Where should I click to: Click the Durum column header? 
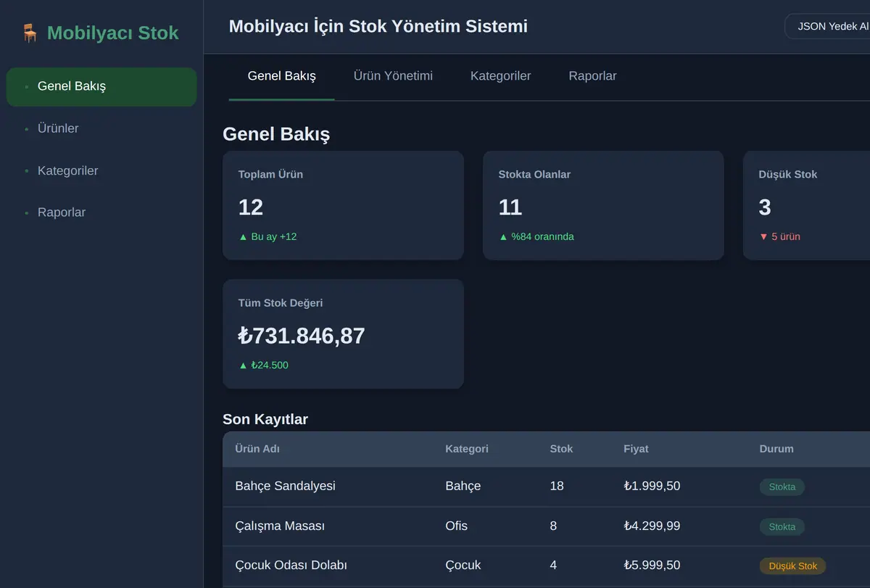point(776,449)
